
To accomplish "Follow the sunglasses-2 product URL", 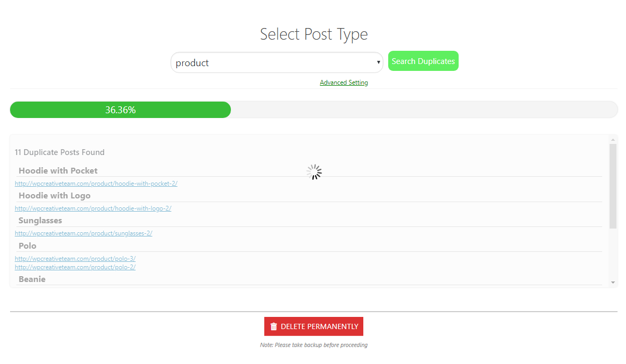I will pyautogui.click(x=83, y=233).
